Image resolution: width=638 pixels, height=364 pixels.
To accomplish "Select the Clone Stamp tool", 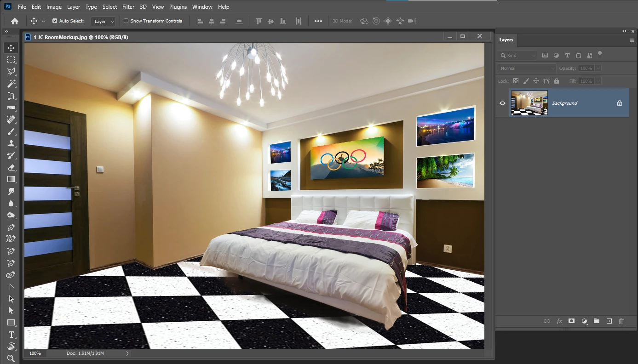I will (x=11, y=143).
